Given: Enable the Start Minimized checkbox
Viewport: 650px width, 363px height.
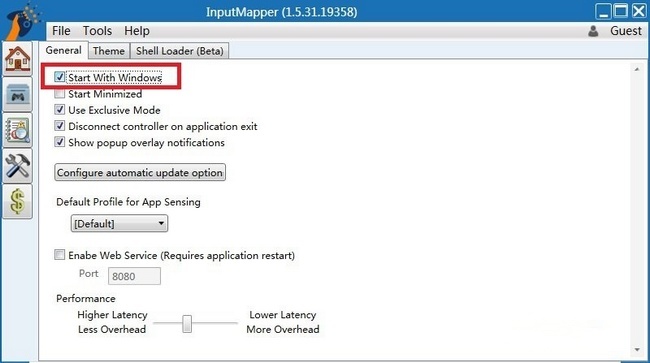Looking at the screenshot, I should pyautogui.click(x=60, y=94).
